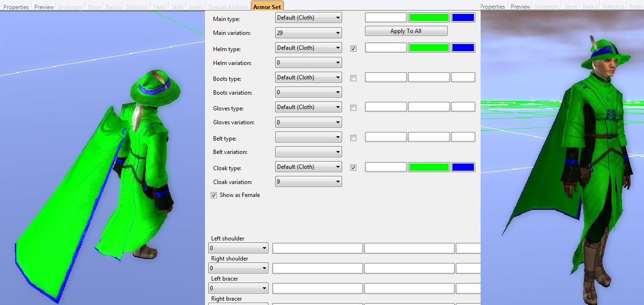Click the Cloak type green color swatch

(x=429, y=167)
